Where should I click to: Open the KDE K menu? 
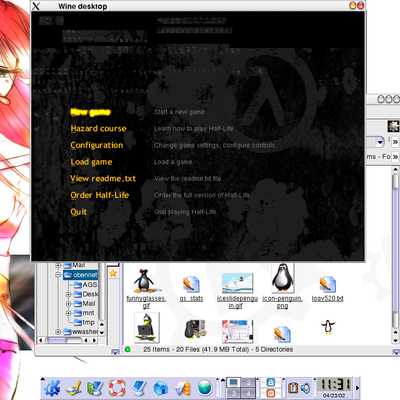click(x=52, y=388)
